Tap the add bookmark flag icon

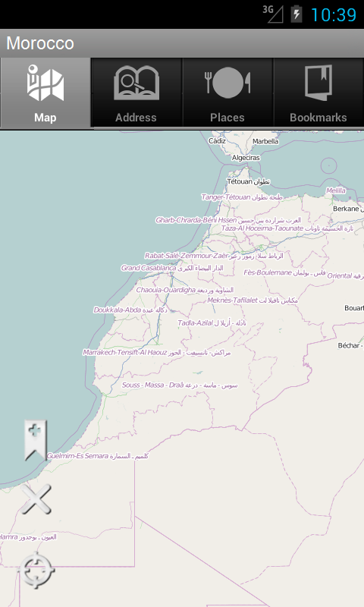point(36,440)
